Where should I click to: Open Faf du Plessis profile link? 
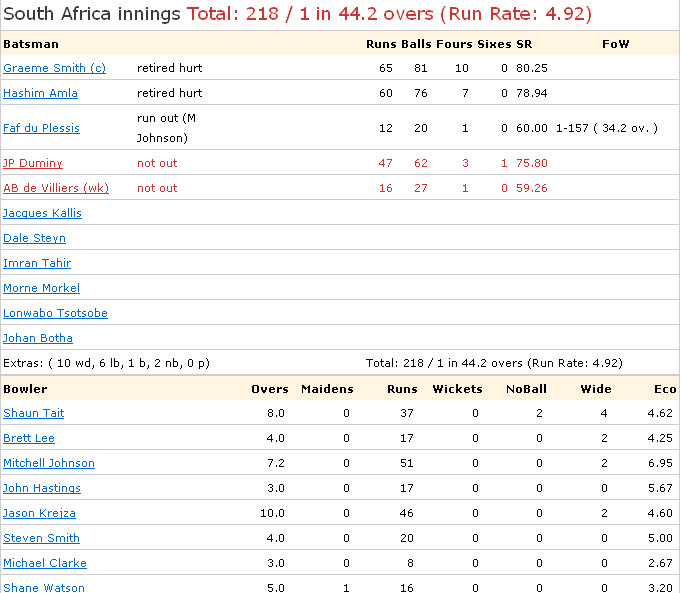(x=41, y=128)
